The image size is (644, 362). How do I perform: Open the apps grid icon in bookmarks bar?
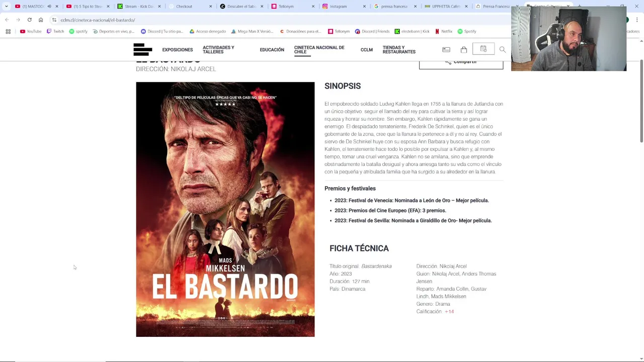point(8,31)
